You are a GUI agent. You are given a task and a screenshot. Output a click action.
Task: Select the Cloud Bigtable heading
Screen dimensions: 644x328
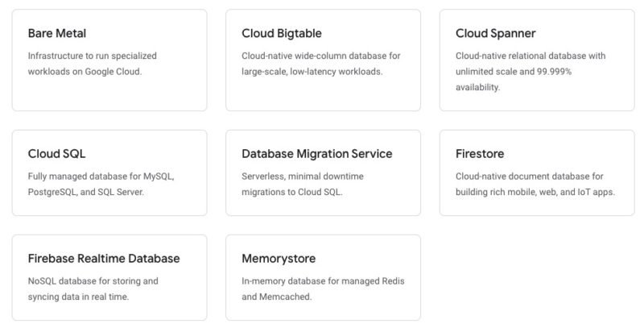tap(281, 33)
